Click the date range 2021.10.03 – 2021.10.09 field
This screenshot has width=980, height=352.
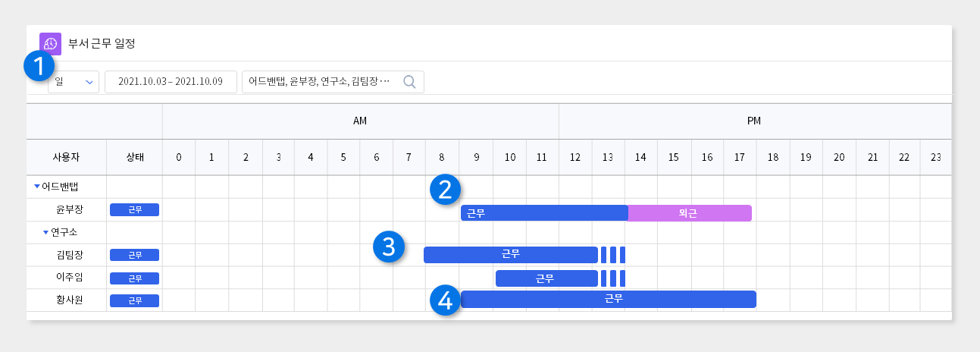click(171, 82)
